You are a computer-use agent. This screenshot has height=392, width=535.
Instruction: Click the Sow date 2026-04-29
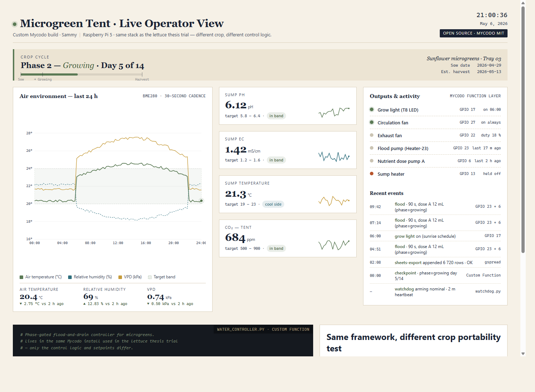click(x=489, y=65)
